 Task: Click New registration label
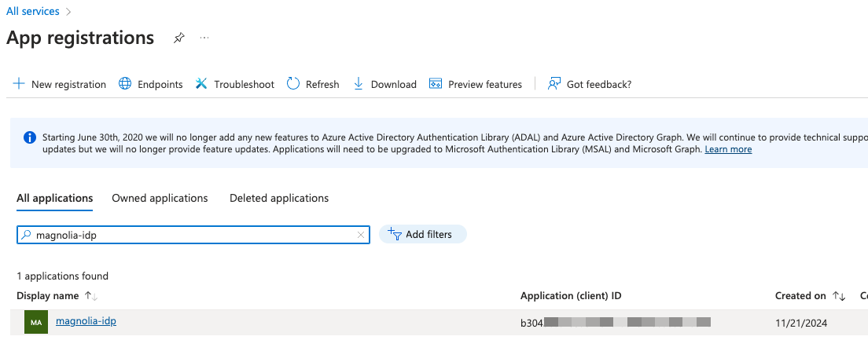[68, 85]
